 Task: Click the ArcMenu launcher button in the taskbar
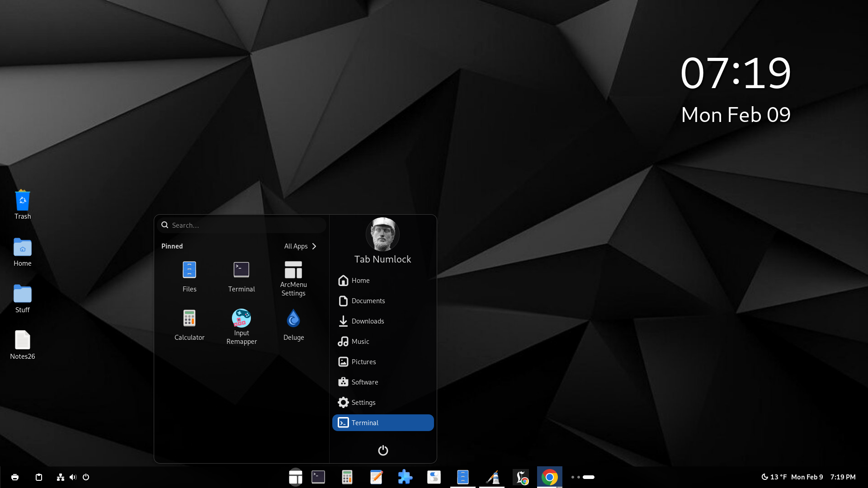click(x=296, y=477)
